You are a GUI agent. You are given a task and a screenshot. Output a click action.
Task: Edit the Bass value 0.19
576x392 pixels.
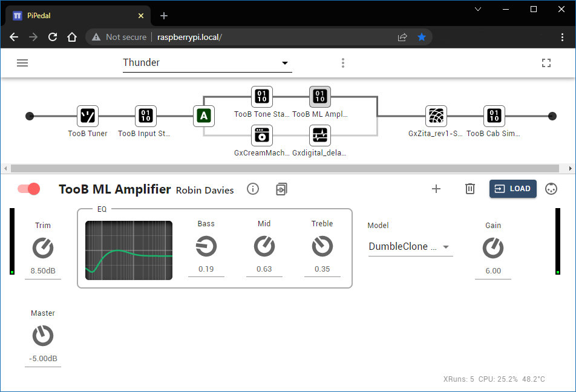(x=206, y=269)
